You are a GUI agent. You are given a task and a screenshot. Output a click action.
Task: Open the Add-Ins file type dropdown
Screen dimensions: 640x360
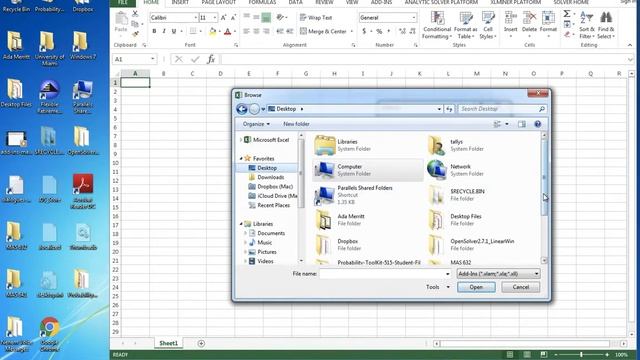point(498,274)
